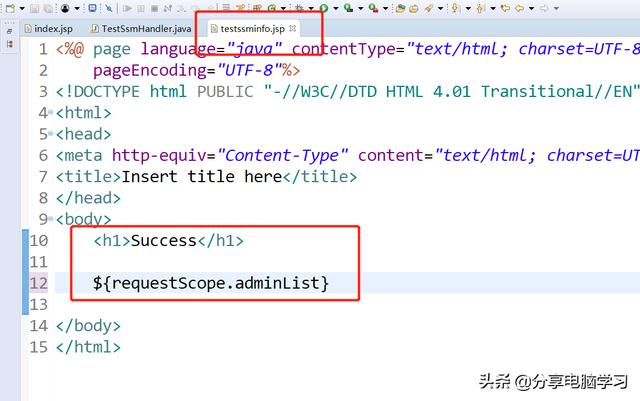640x401 pixels.
Task: Click the Previous Annotation icon
Action: coord(480,8)
